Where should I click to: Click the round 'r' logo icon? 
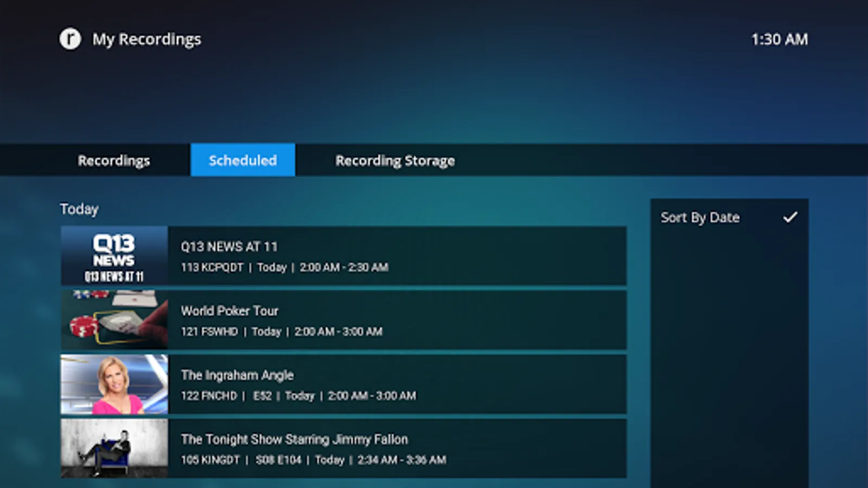click(x=70, y=39)
